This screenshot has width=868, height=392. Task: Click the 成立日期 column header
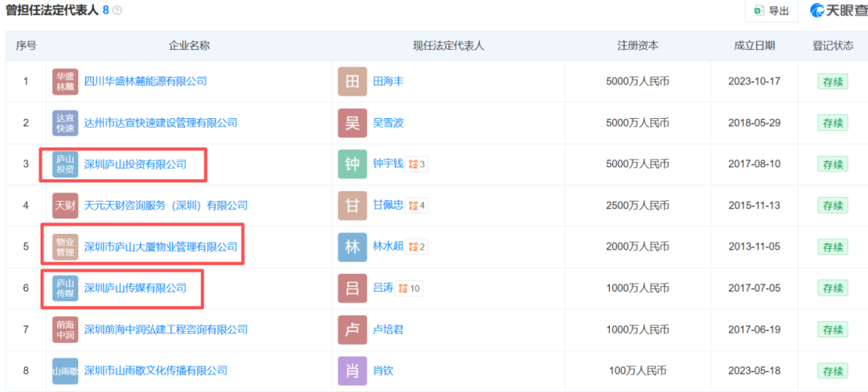click(x=754, y=45)
